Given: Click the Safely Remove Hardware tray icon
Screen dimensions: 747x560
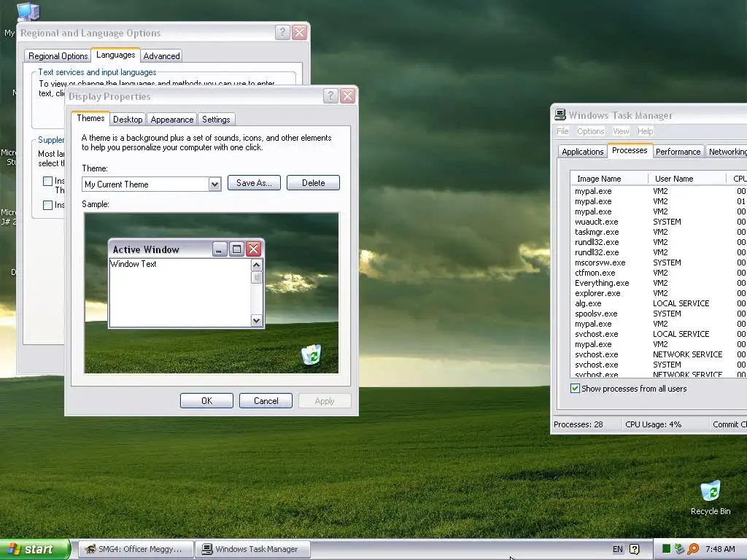Looking at the screenshot, I should (x=679, y=549).
